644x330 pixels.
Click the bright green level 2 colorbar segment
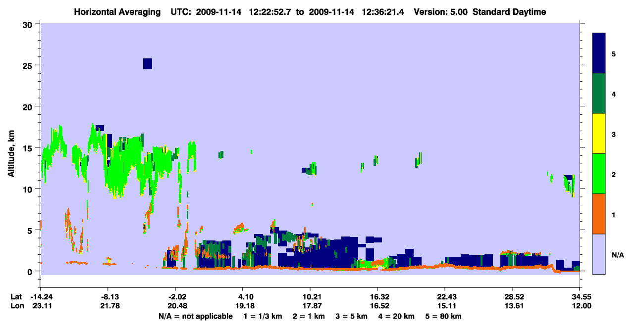point(599,174)
